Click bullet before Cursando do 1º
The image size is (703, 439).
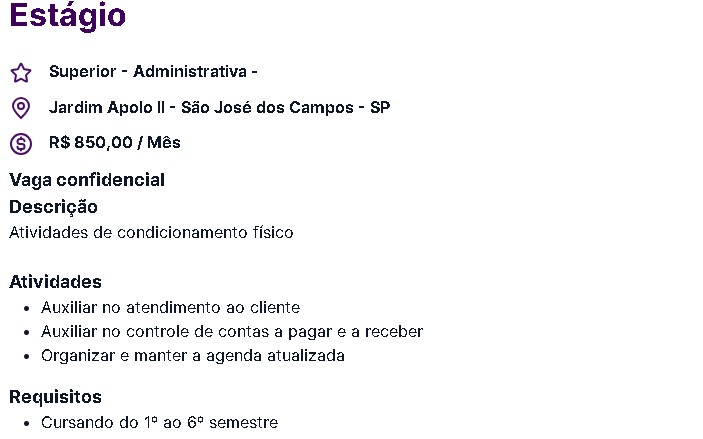(27, 423)
